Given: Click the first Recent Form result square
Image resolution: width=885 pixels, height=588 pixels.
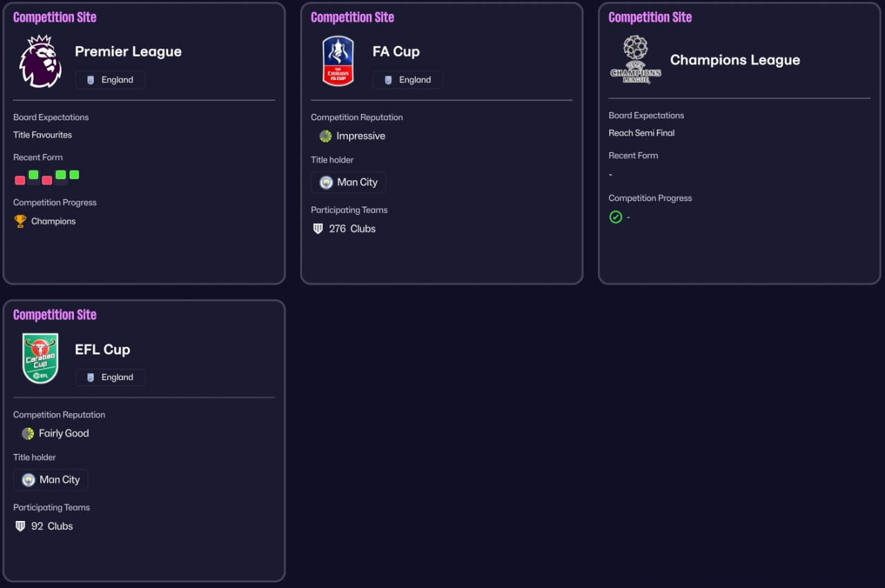Looking at the screenshot, I should tap(20, 180).
